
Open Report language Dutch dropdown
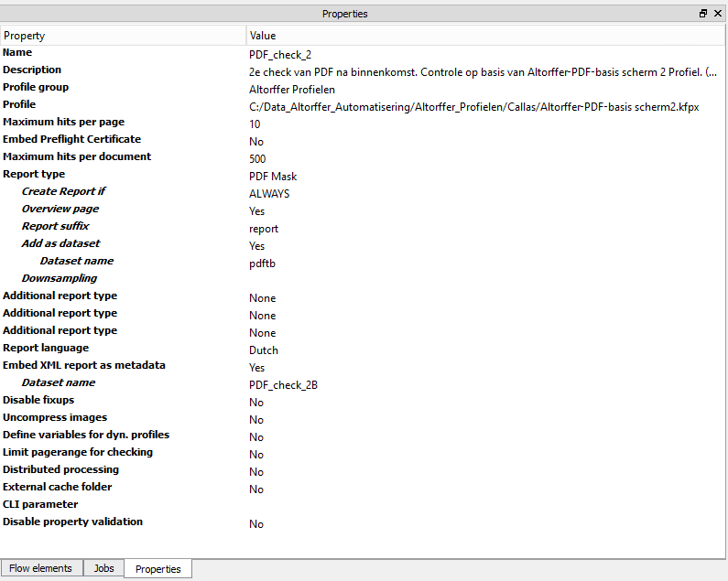(x=264, y=350)
